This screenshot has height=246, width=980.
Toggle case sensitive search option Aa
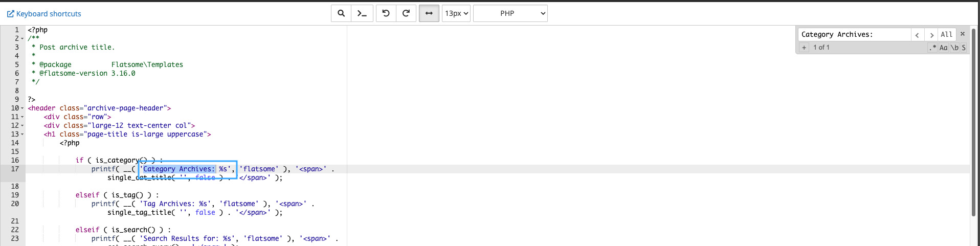944,48
